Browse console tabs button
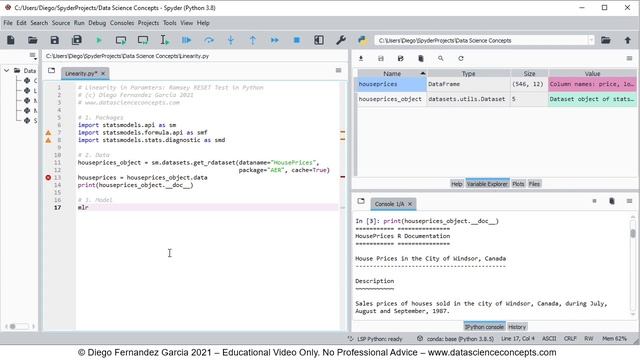This screenshot has width=640, height=360. pyautogui.click(x=361, y=201)
